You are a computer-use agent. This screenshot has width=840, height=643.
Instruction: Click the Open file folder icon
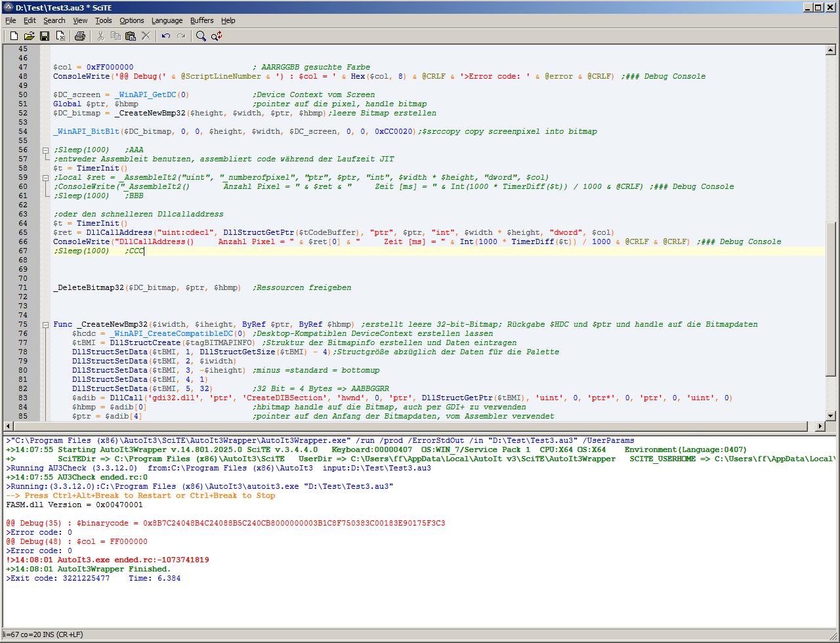[x=29, y=36]
